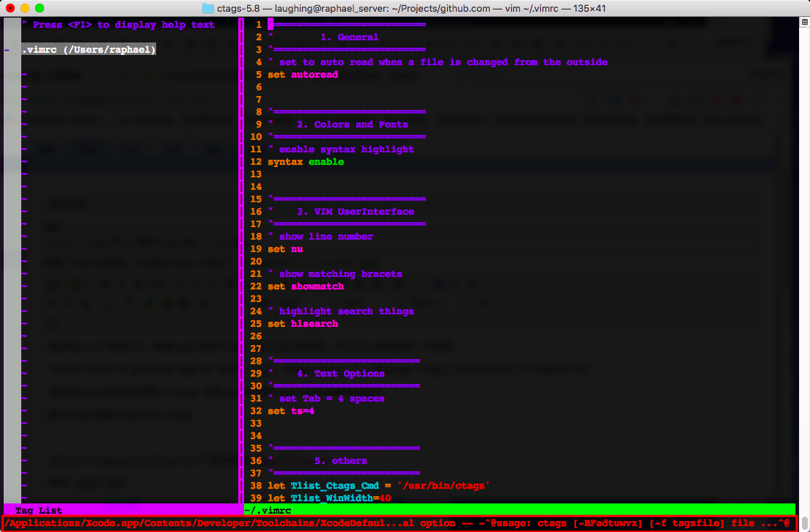Select the .vimrc (/Users/raphael) entry
The height and width of the screenshot is (532, 810).
point(89,50)
